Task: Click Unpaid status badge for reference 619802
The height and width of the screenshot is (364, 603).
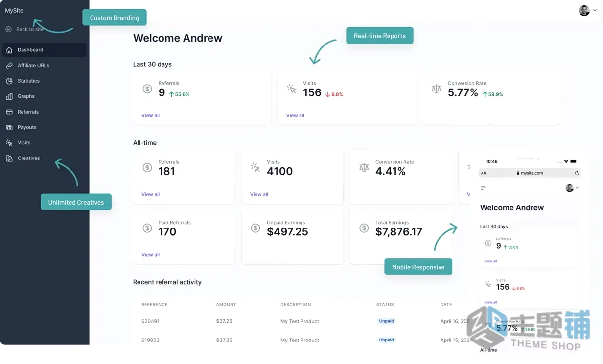Action: [386, 340]
